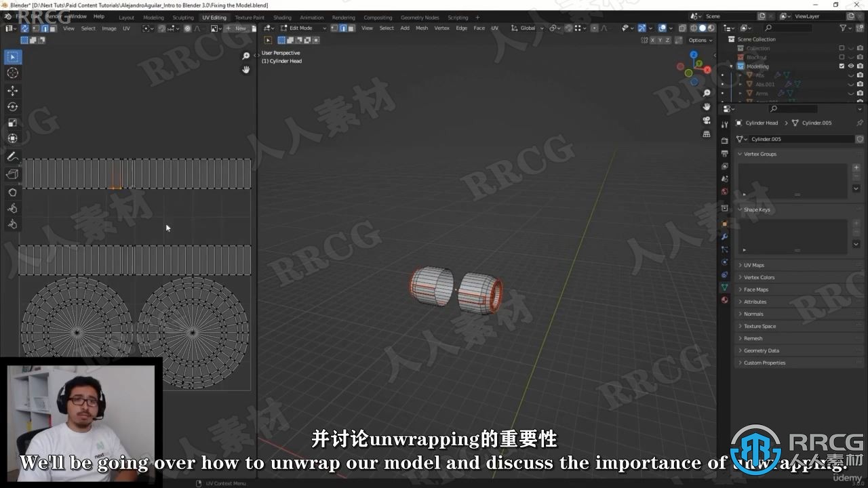Click the UV editor zoom magnifier icon
868x488 pixels.
(x=246, y=56)
